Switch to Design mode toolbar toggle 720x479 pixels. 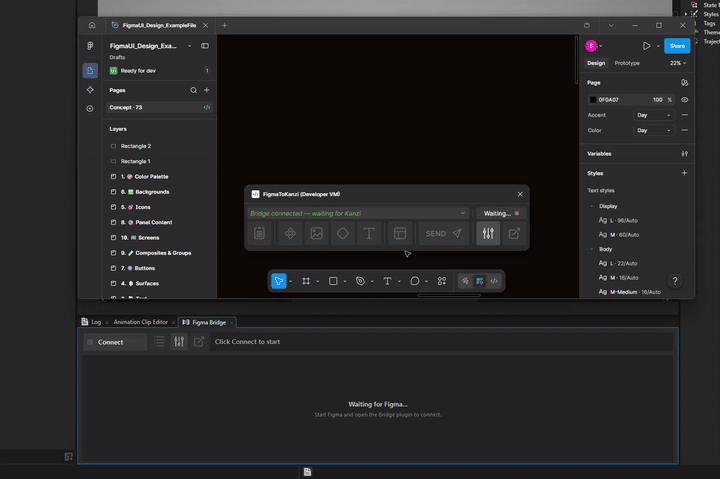(x=479, y=281)
